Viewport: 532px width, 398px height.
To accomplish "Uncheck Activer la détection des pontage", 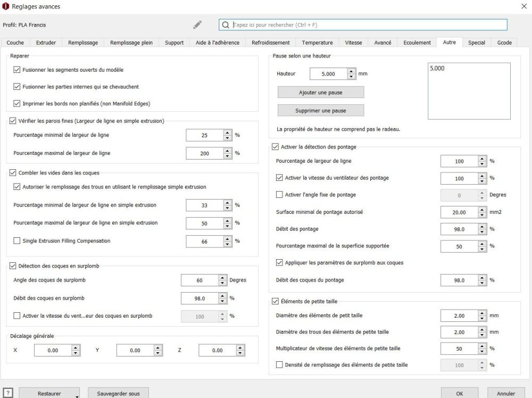I will (275, 147).
